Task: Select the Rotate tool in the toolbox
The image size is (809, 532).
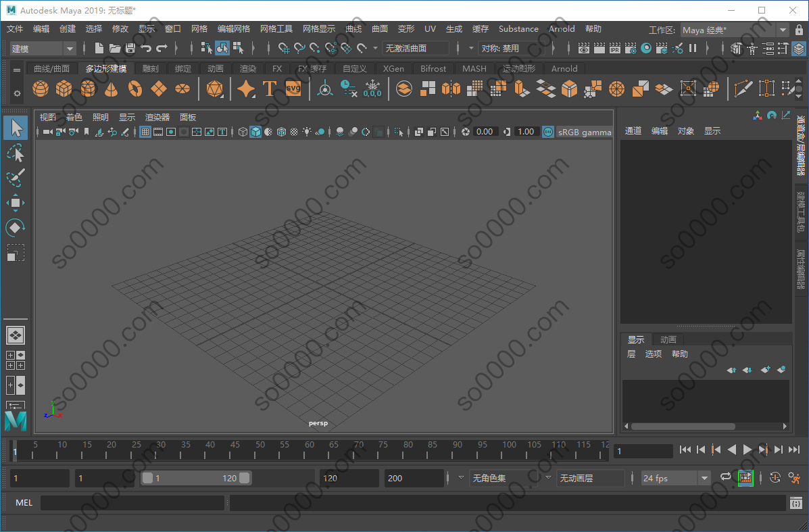Action: pos(16,228)
